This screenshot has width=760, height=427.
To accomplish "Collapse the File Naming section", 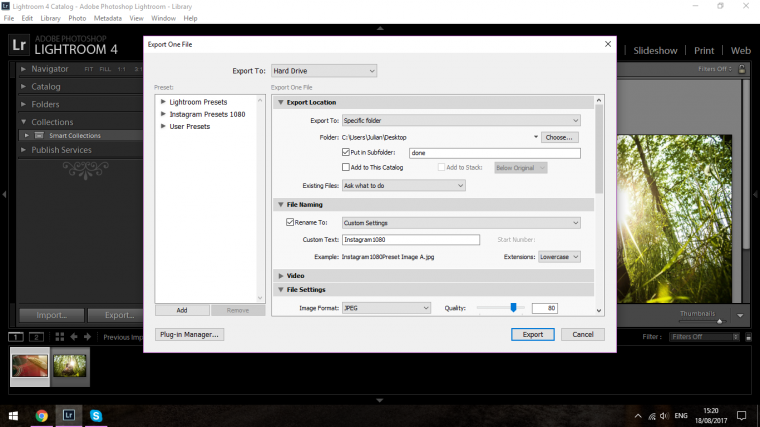I will click(x=281, y=205).
